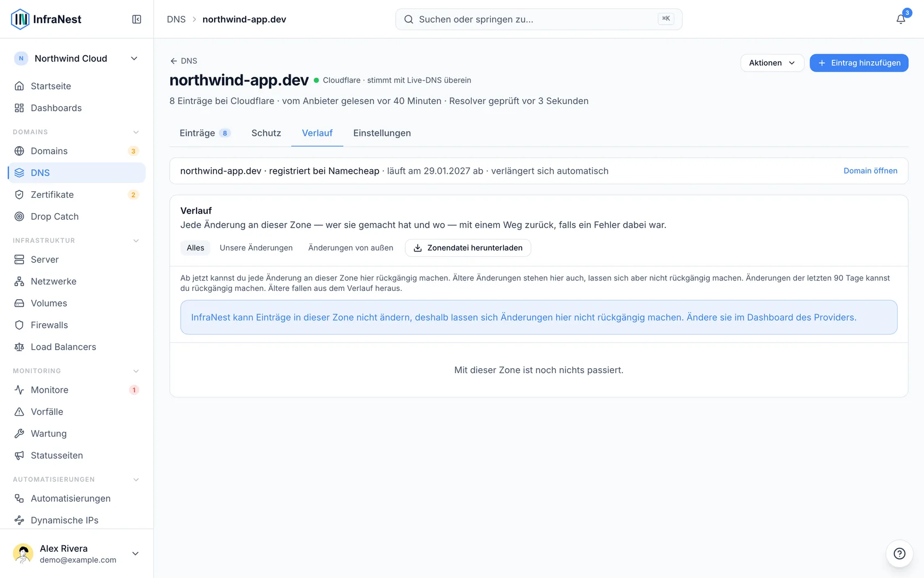The width and height of the screenshot is (924, 578).
Task: Open Load Balancers scale icon
Action: pyautogui.click(x=19, y=347)
